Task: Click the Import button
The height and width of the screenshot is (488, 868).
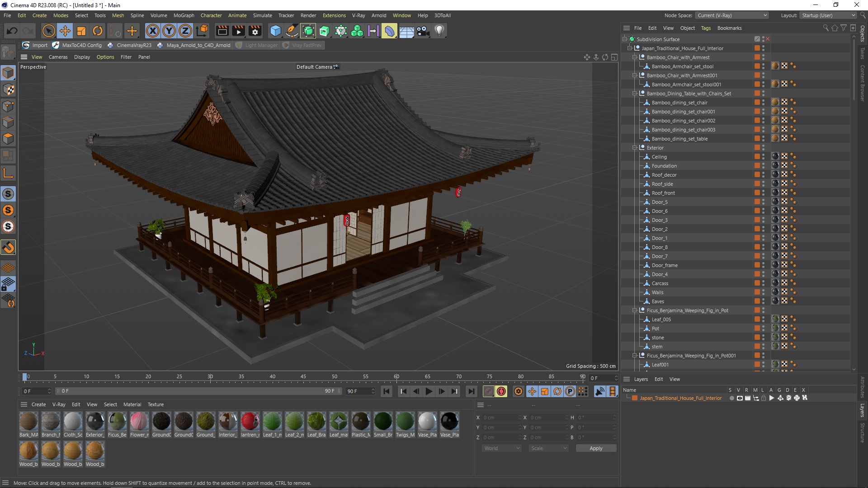Action: (x=35, y=45)
